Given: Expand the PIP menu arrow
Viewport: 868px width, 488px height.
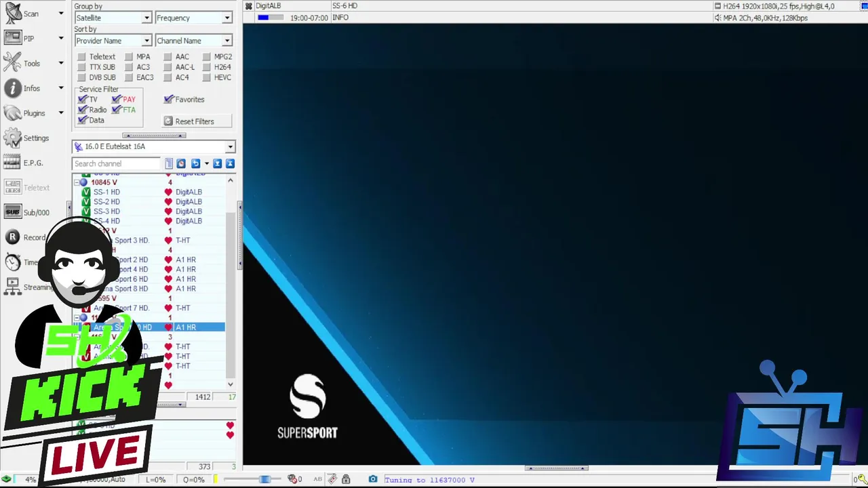Looking at the screenshot, I should click(60, 39).
